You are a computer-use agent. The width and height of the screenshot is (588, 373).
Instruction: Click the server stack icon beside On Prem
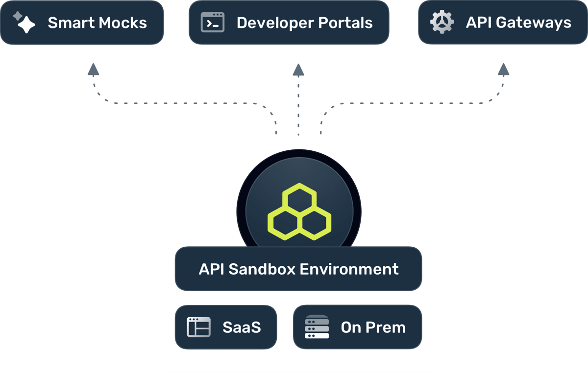click(318, 327)
